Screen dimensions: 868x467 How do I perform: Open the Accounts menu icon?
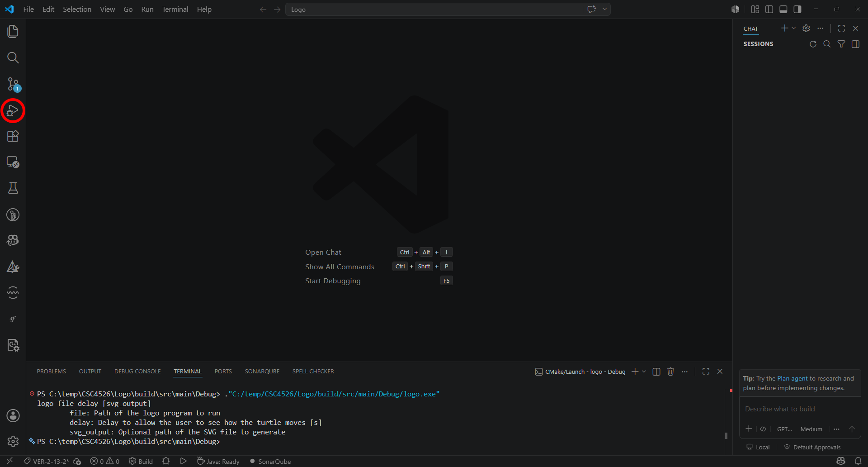click(13, 415)
